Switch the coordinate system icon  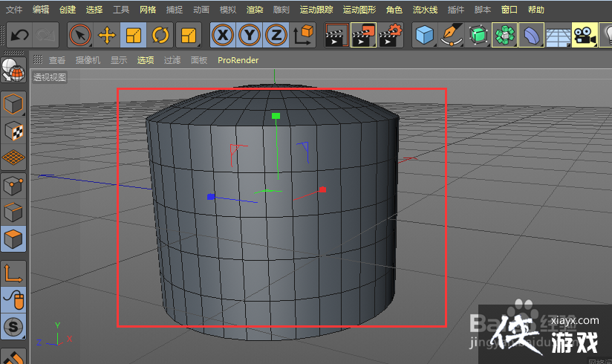click(303, 35)
